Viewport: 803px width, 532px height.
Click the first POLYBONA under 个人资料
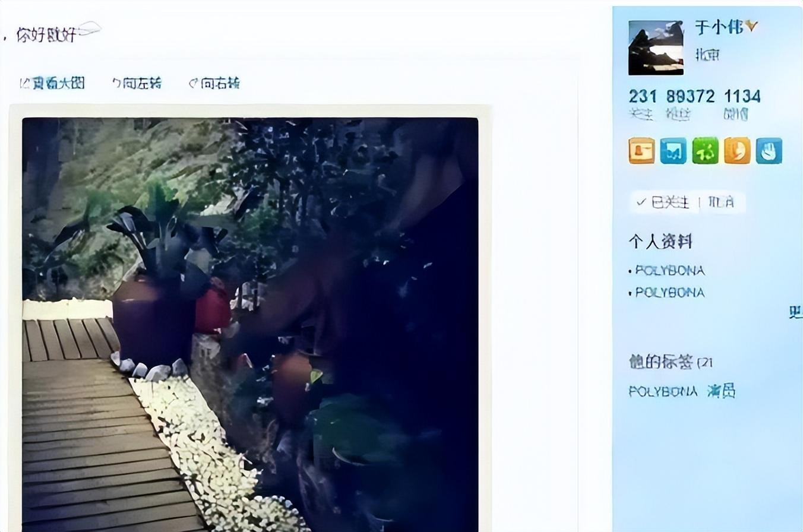(x=670, y=271)
